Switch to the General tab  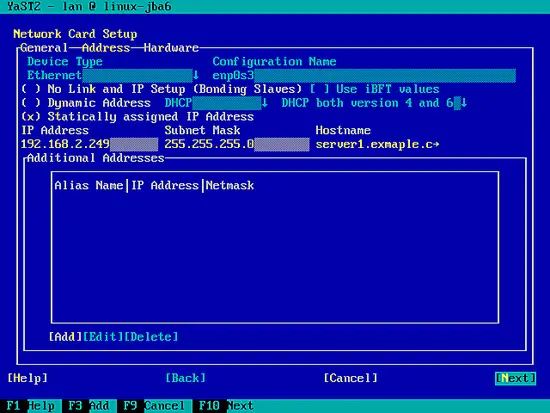[x=44, y=47]
